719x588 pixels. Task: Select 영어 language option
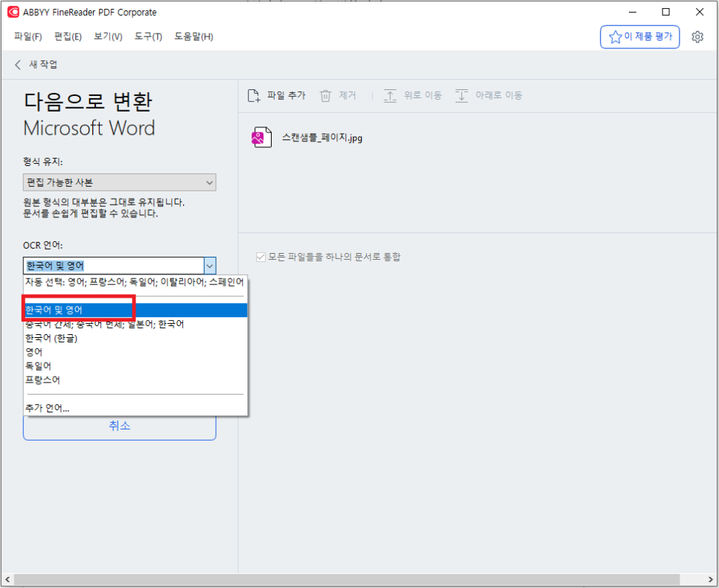[x=135, y=352]
